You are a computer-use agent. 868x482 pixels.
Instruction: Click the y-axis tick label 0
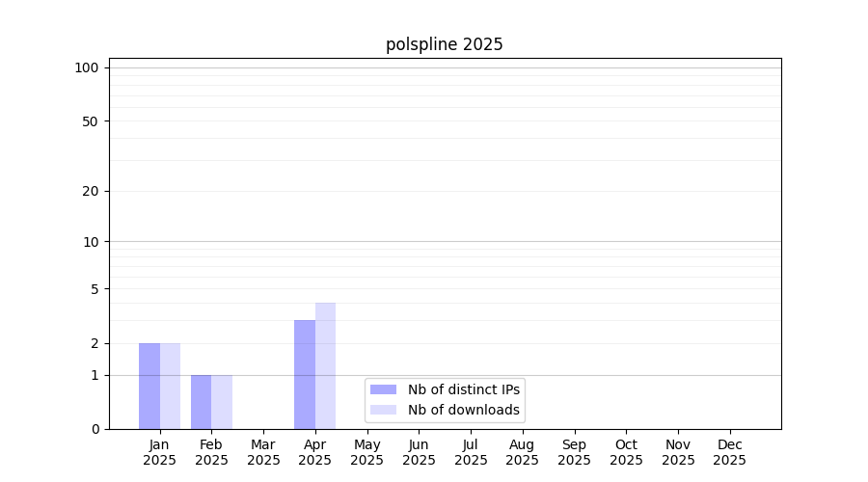tap(95, 429)
